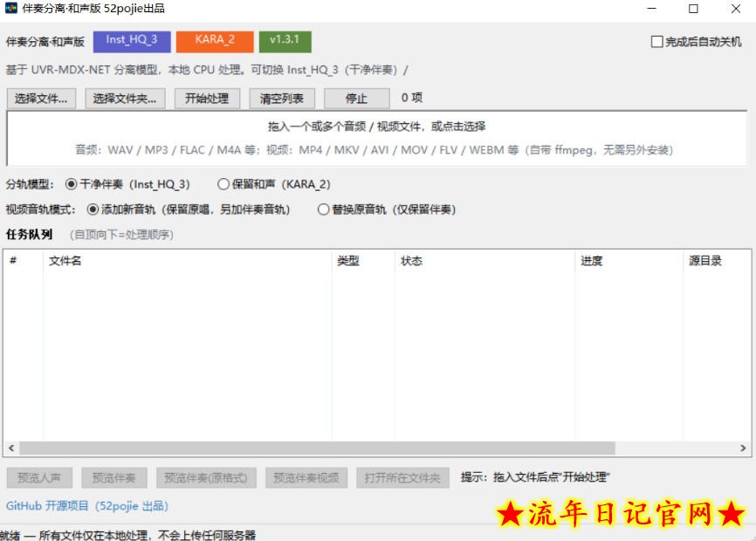
Task: Click the UVR-MDX-NET description text
Action: (207, 70)
